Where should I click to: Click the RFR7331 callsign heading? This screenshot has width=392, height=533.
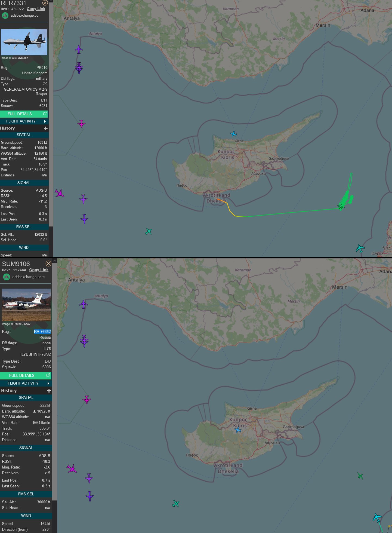[13, 3]
